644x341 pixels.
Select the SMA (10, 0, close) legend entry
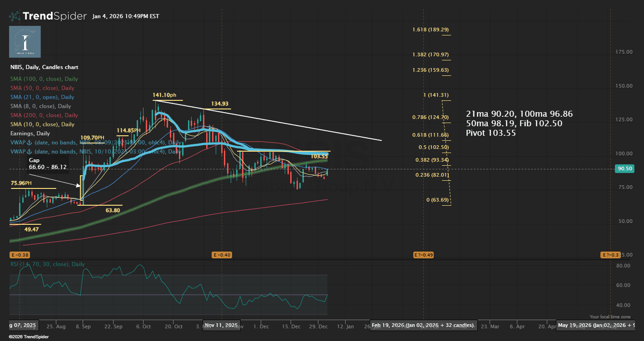[42, 124]
